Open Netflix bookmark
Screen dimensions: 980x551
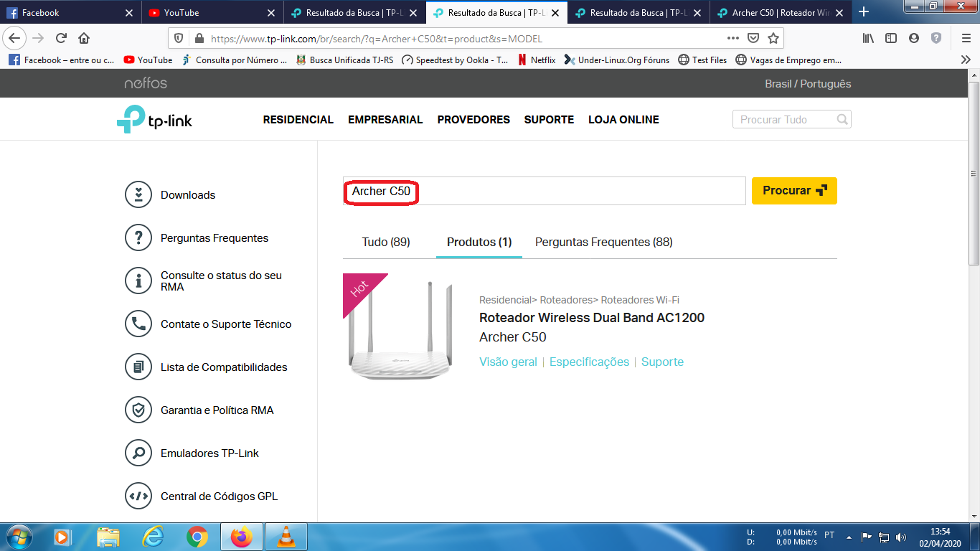coord(536,60)
